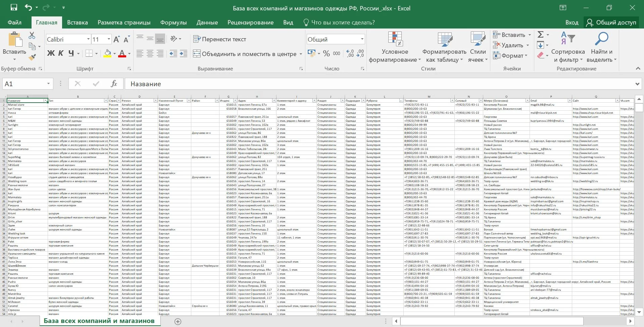Click the Copy icon in the clipboard group
Viewport: 644px width, 327px height.
[32, 46]
